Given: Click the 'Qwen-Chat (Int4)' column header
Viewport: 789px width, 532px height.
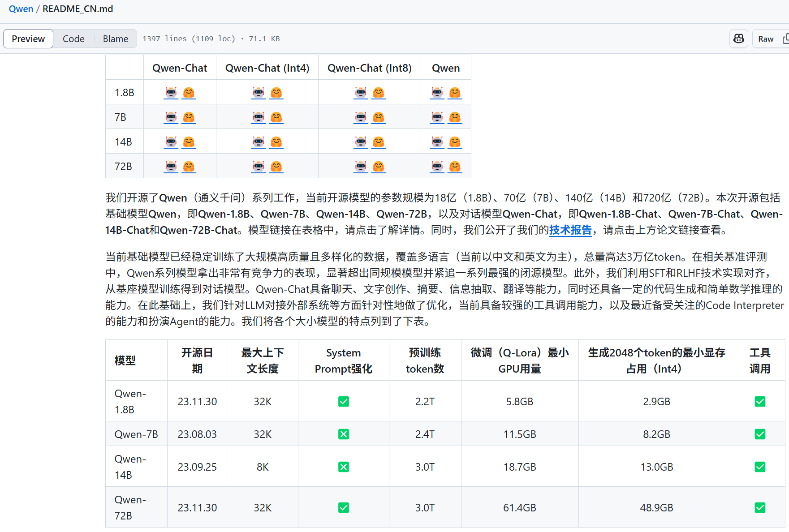Looking at the screenshot, I should point(267,68).
